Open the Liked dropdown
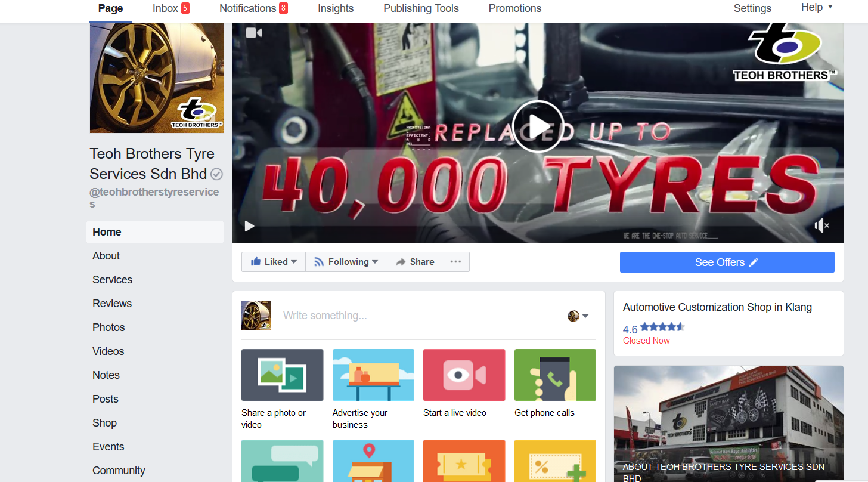The height and width of the screenshot is (482, 868). point(274,262)
